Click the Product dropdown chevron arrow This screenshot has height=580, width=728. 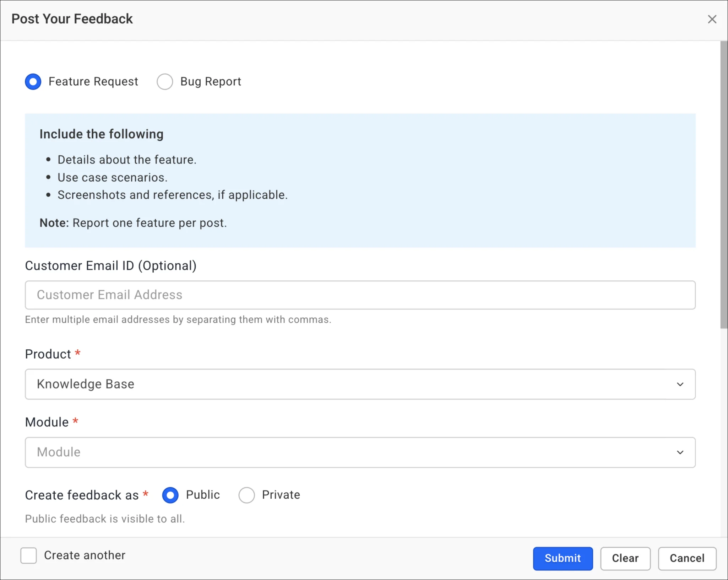680,384
